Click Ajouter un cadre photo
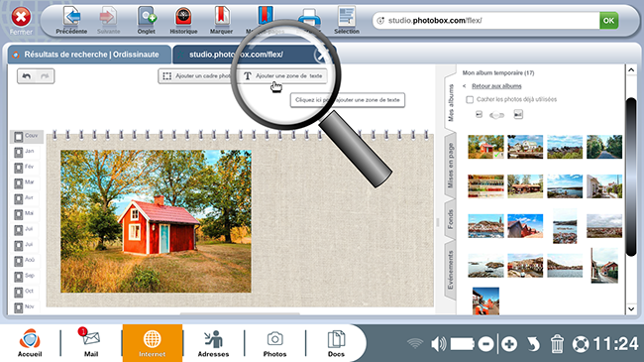644x362 pixels. [x=197, y=76]
